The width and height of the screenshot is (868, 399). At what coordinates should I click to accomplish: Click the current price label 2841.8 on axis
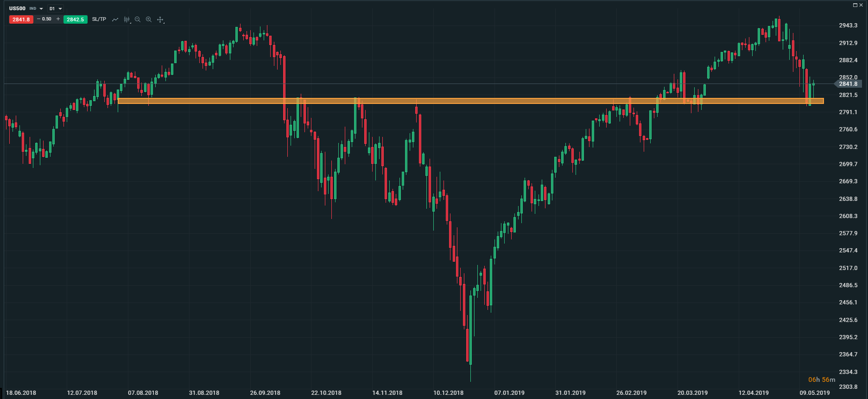pos(848,84)
